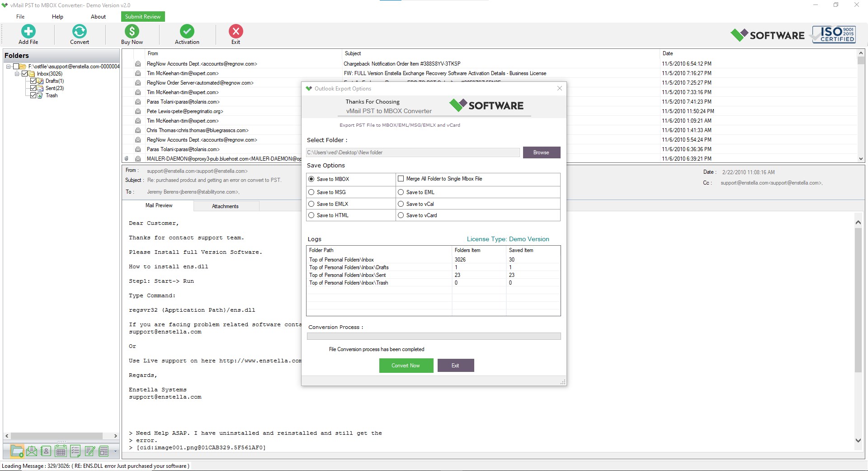The image size is (868, 471).
Task: Click the Software logo in main header
Action: click(x=768, y=35)
